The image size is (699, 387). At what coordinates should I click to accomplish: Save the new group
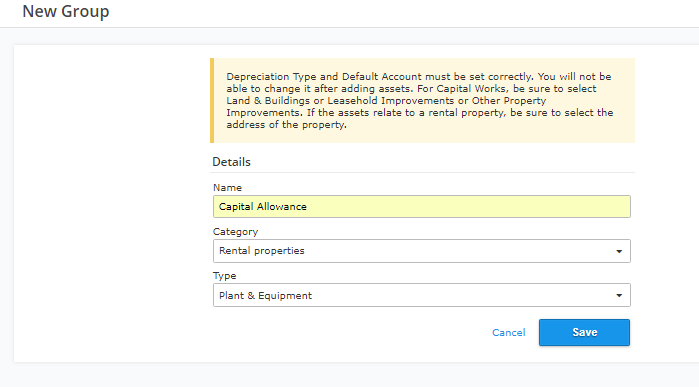[x=584, y=332]
